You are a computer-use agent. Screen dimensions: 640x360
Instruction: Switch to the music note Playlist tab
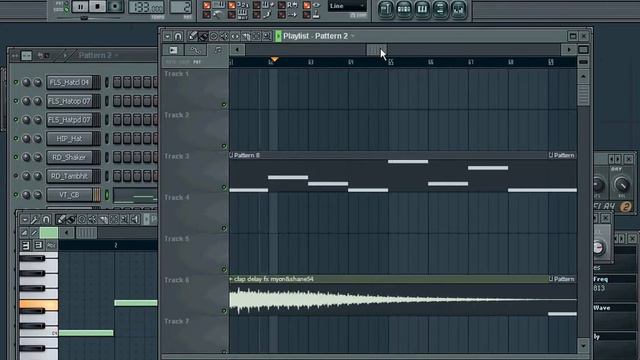pyautogui.click(x=218, y=50)
